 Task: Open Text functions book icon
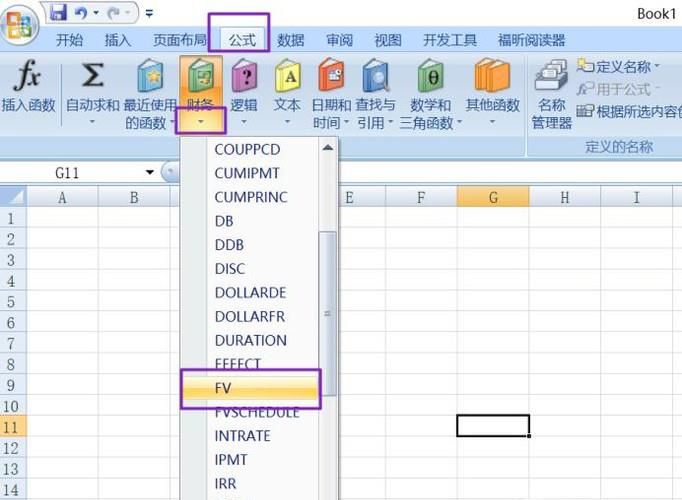click(288, 76)
